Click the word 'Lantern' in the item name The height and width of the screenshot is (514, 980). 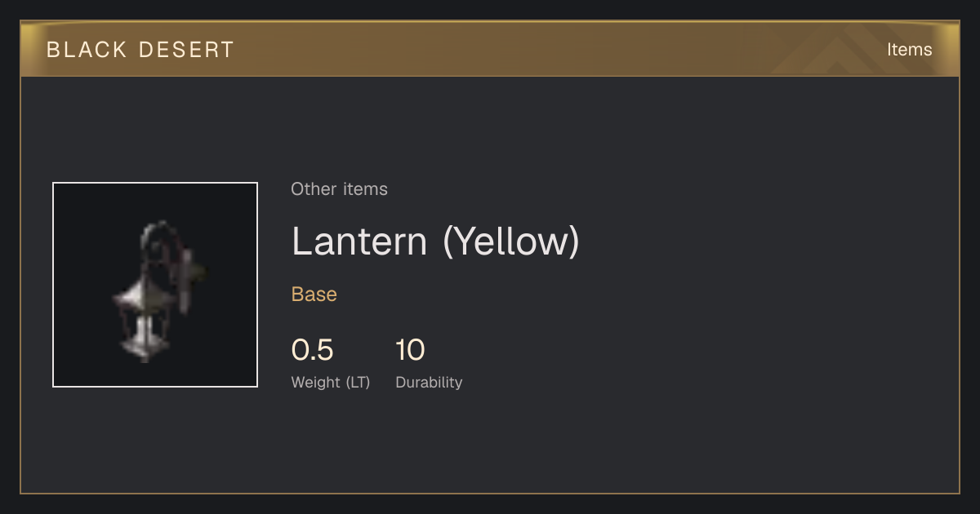coord(359,241)
